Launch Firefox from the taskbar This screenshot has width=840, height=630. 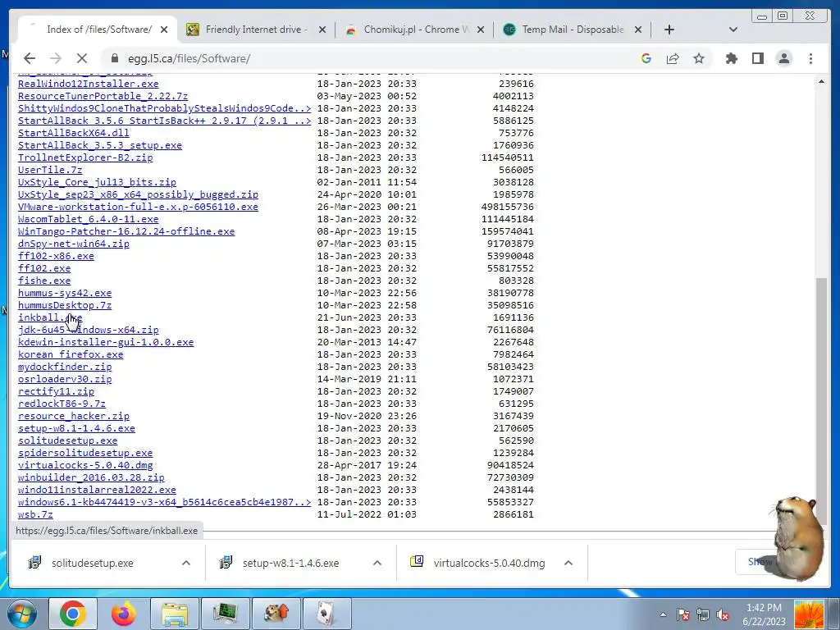tap(124, 614)
